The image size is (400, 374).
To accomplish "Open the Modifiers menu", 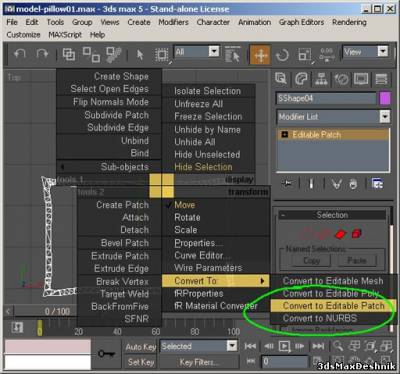I will tap(173, 22).
